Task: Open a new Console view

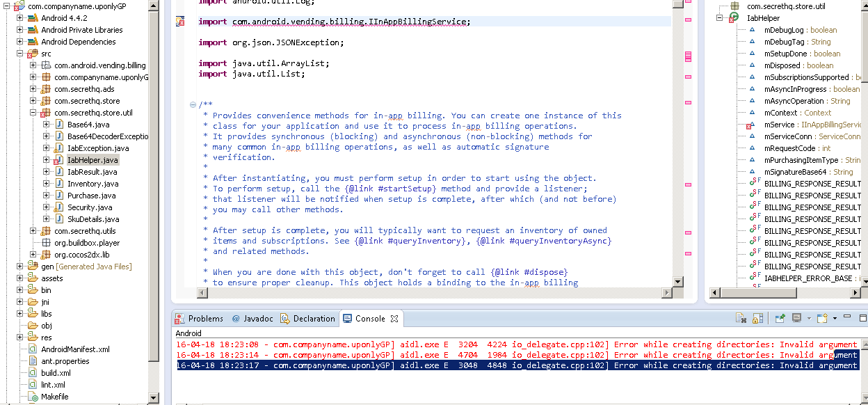Action: tap(822, 318)
